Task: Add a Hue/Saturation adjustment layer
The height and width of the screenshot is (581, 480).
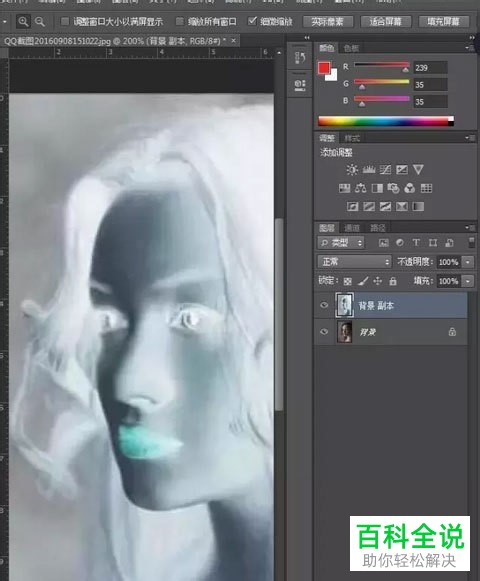Action: tap(344, 188)
